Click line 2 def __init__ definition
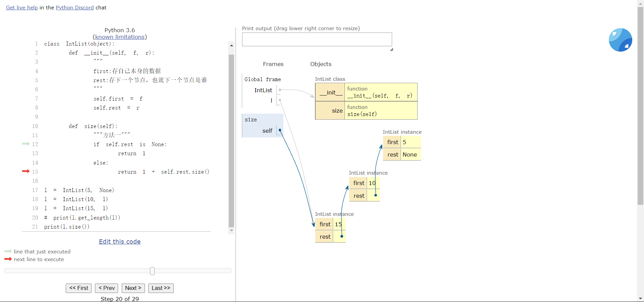644x302 pixels. 112,53
